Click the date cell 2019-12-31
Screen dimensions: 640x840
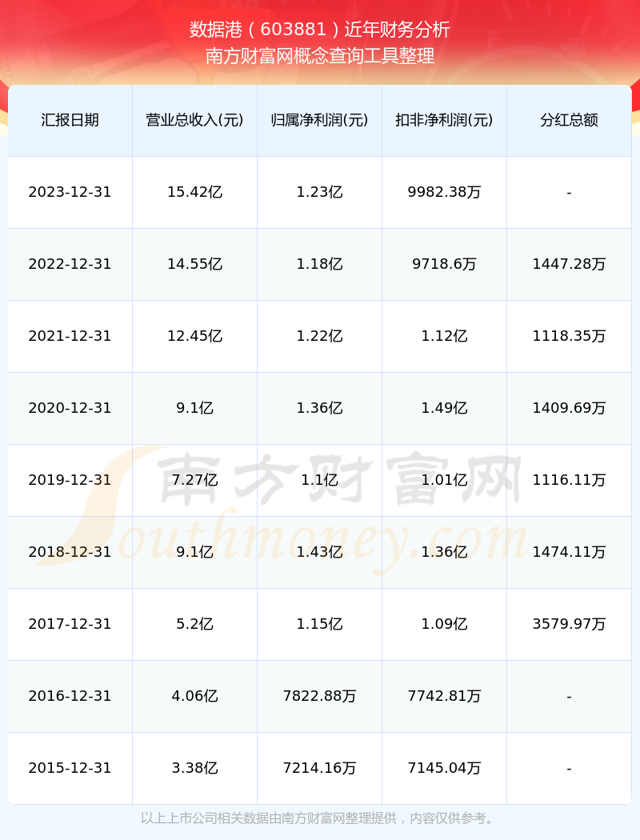pyautogui.click(x=70, y=480)
